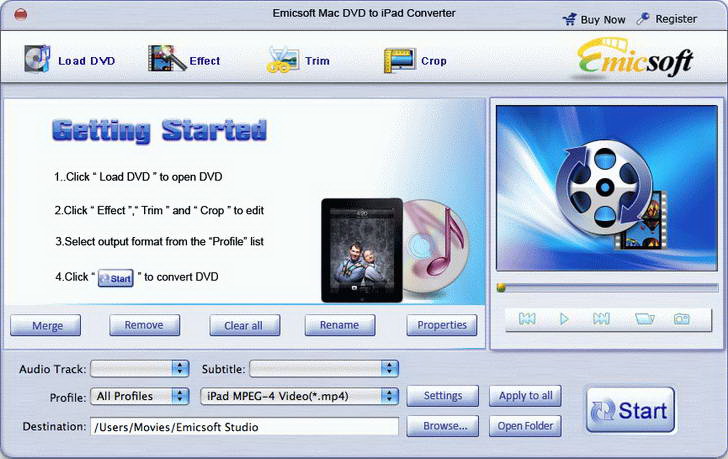Click the Load DVD label

click(87, 61)
